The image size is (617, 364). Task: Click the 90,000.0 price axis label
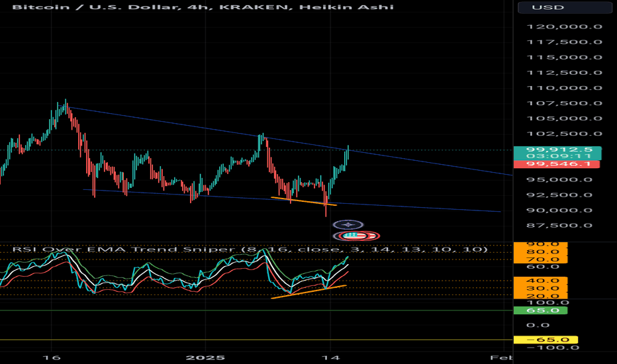(x=559, y=210)
